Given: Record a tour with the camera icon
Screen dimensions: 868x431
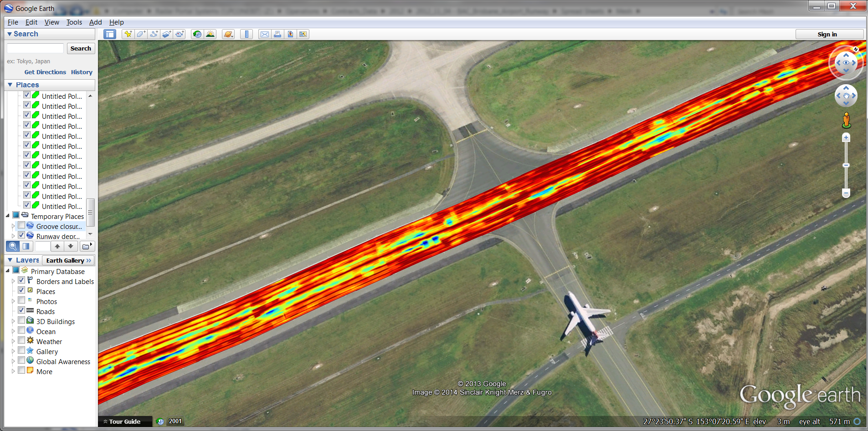Looking at the screenshot, I should [x=179, y=34].
